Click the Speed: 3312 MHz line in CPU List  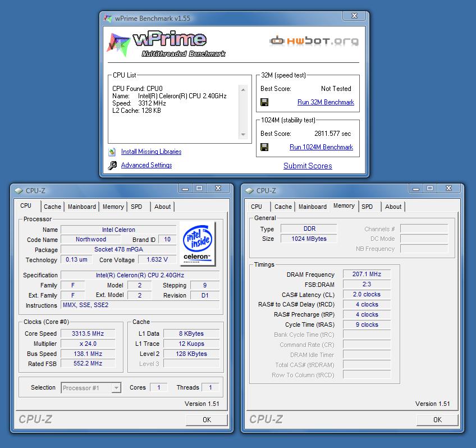(139, 103)
